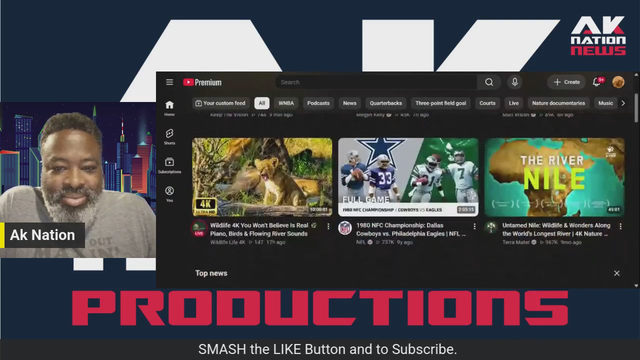This screenshot has width=640, height=360.
Task: Open Your custom feed chip
Action: point(220,103)
